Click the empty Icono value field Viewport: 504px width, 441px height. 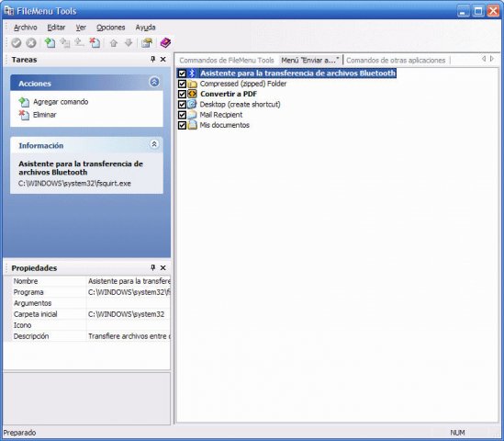(x=129, y=325)
